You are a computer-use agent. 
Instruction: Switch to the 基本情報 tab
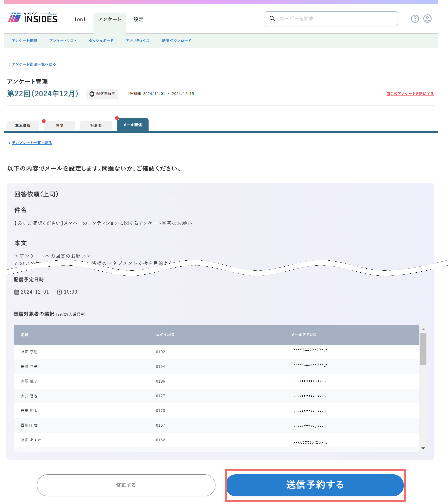coord(23,126)
